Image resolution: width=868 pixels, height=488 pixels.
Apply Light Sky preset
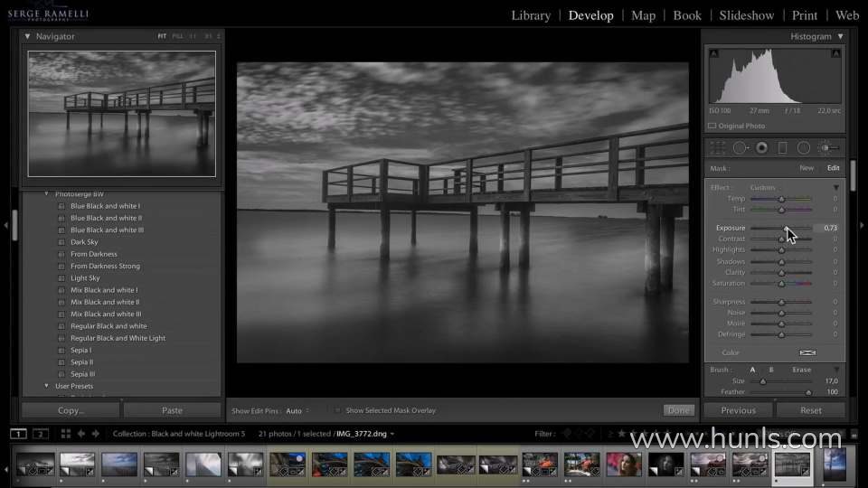pyautogui.click(x=85, y=278)
